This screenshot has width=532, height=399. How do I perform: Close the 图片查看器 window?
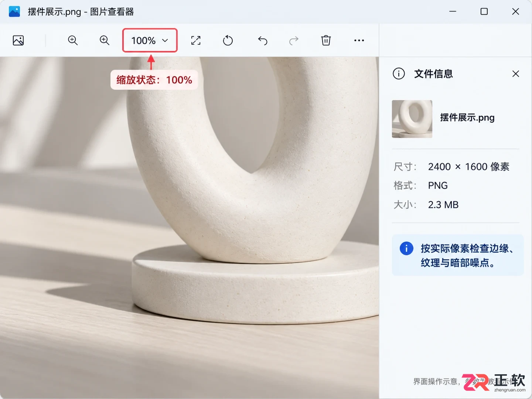(516, 11)
